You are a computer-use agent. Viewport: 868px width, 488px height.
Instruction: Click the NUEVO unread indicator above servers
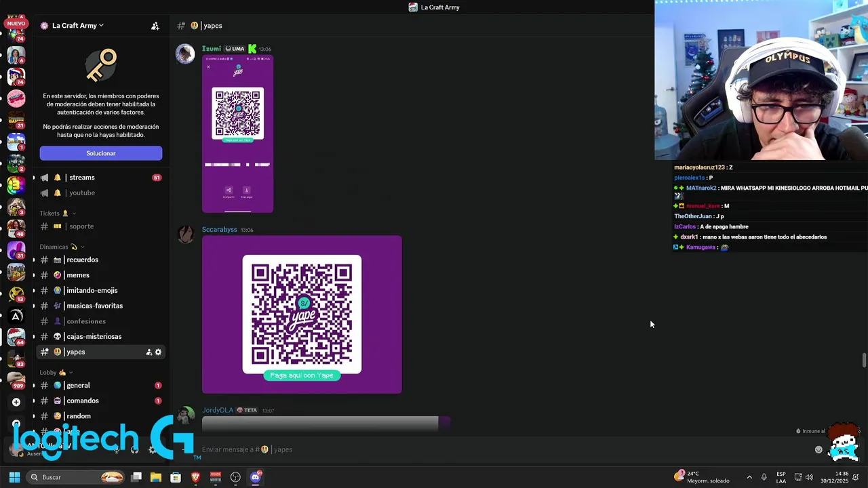(x=16, y=23)
